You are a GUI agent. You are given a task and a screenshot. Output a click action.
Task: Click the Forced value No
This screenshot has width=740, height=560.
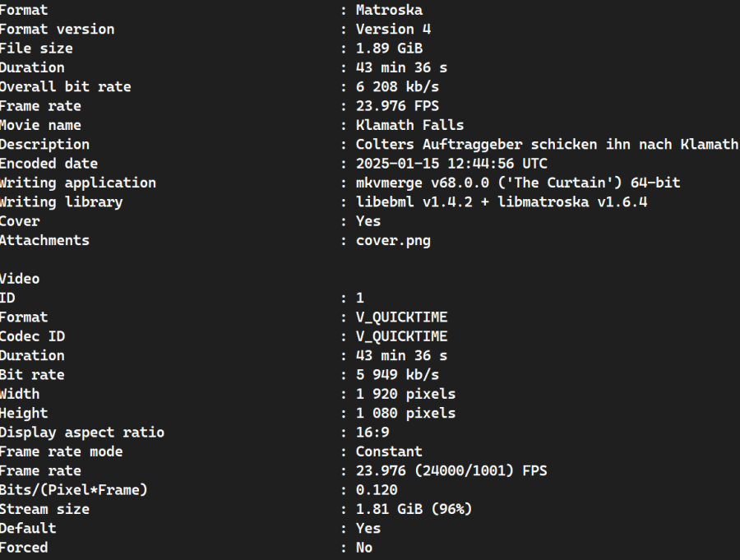pos(364,548)
